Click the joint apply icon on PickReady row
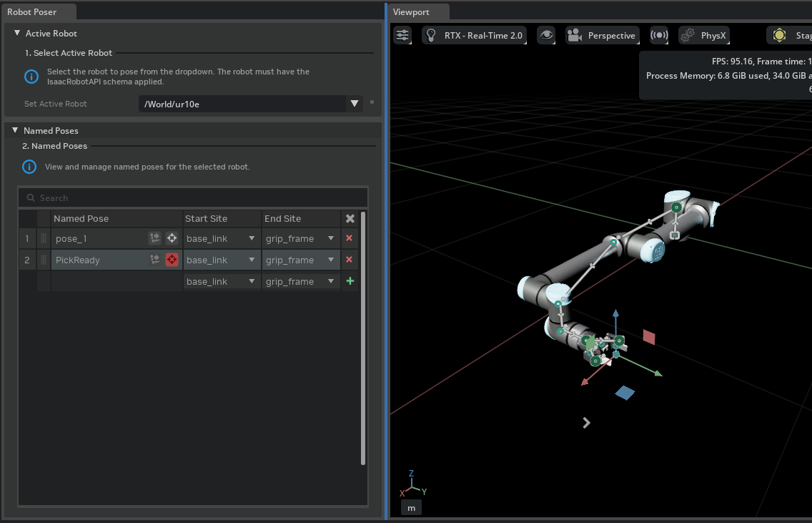 tap(155, 260)
